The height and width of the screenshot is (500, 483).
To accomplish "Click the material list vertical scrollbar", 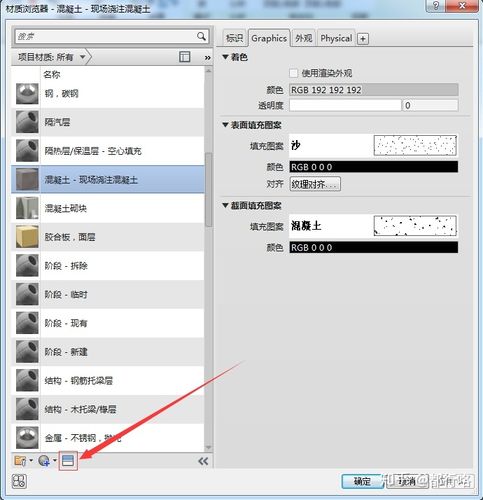I will 209,190.
